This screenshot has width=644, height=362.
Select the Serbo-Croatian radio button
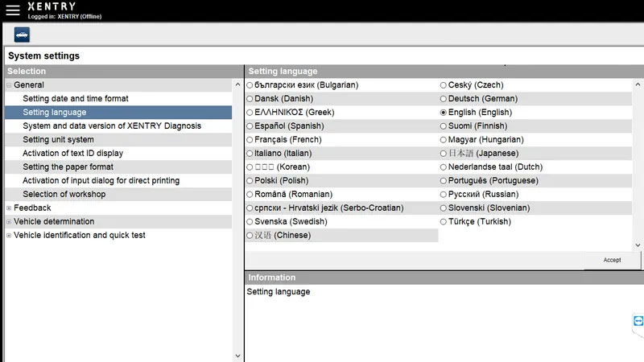click(x=250, y=208)
